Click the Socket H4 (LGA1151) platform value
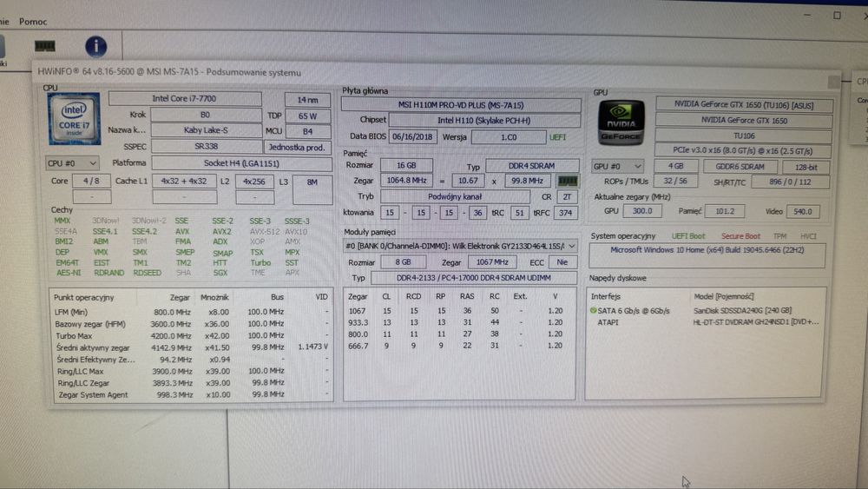The width and height of the screenshot is (868, 489). tap(241, 163)
